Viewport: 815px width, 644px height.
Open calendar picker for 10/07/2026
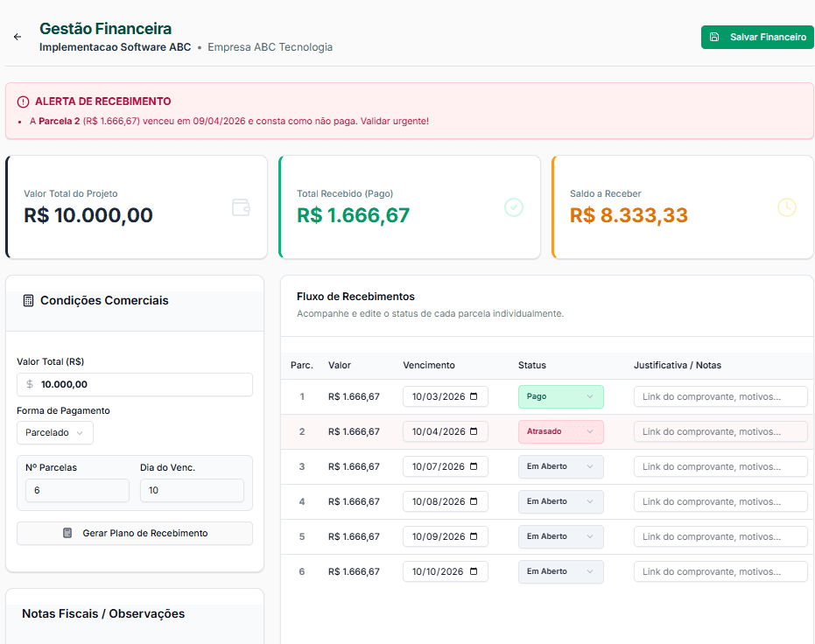tap(474, 466)
